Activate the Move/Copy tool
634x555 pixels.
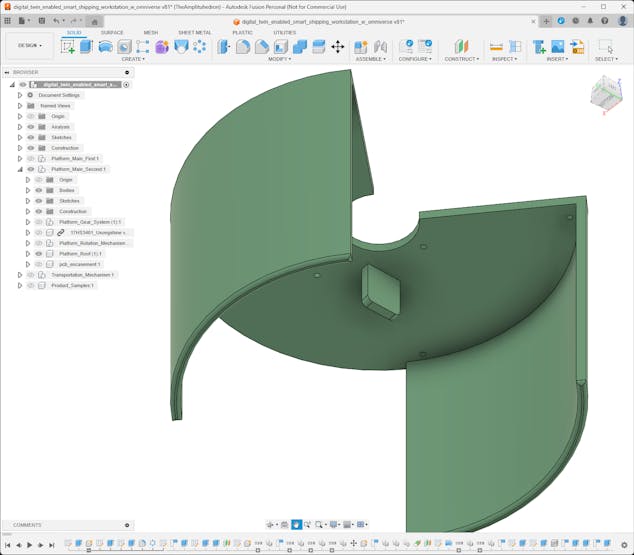[337, 46]
